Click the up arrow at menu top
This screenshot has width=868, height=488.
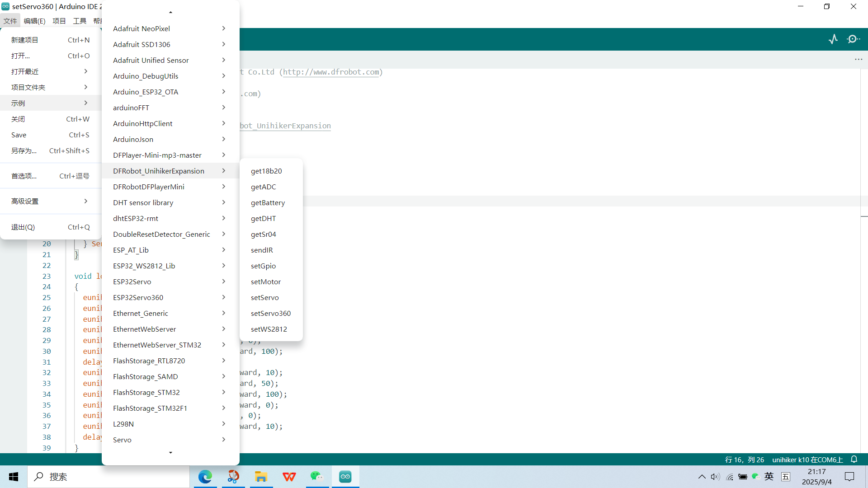(x=170, y=12)
